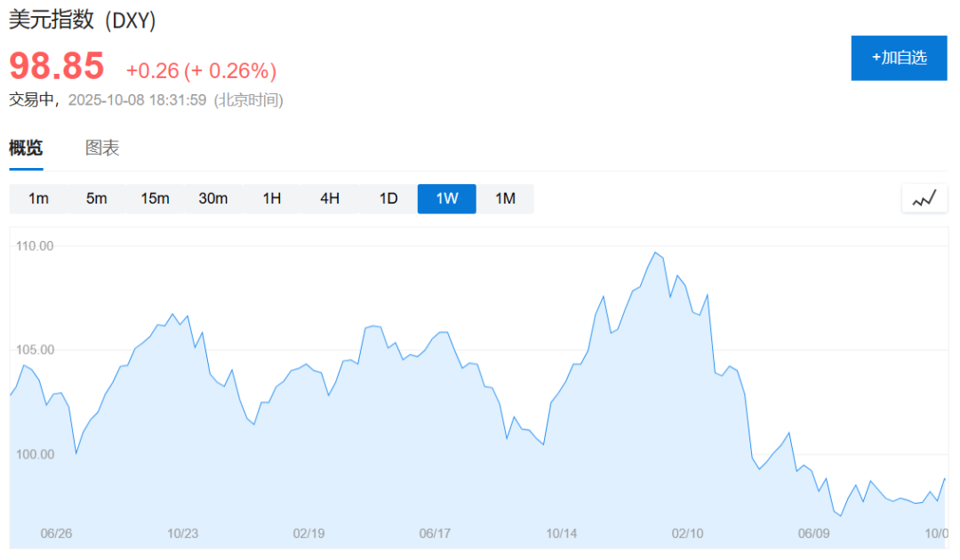This screenshot has height=560, width=960.
Task: Select the 1m timeframe
Action: pos(38,199)
